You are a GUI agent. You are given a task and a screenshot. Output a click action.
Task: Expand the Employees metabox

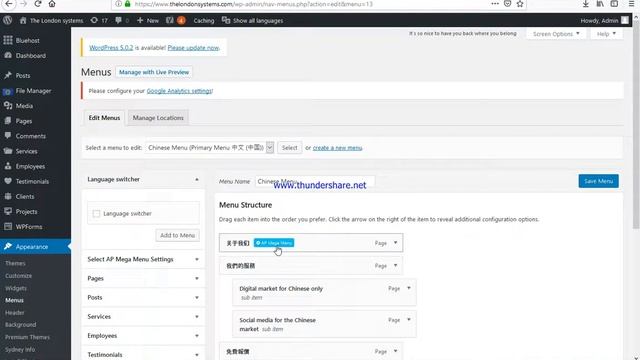[x=197, y=336]
